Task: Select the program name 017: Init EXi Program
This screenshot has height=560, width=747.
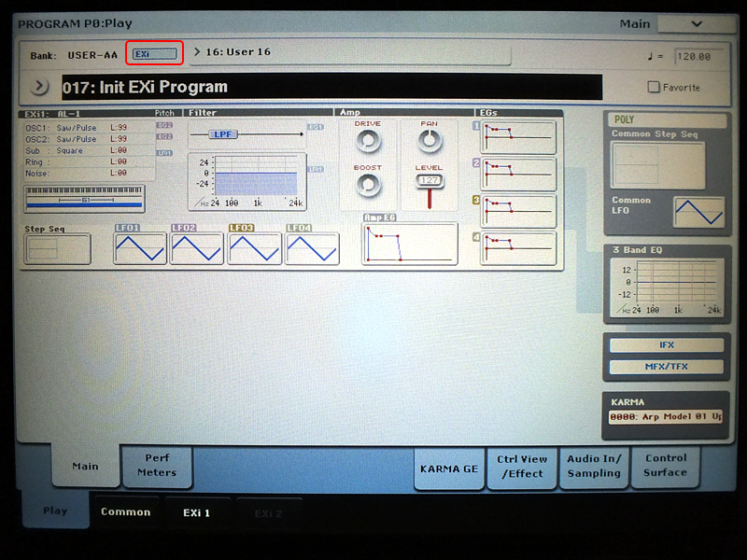Action: click(x=331, y=87)
